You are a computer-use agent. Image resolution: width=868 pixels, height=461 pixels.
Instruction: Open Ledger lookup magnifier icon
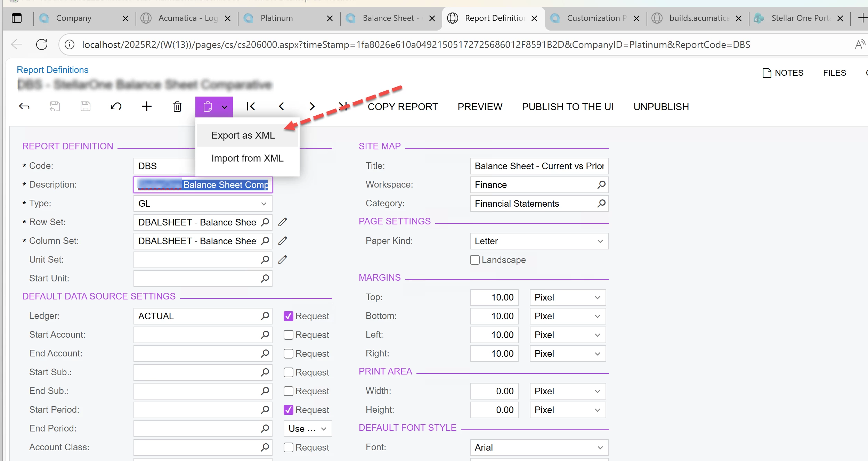coord(265,316)
